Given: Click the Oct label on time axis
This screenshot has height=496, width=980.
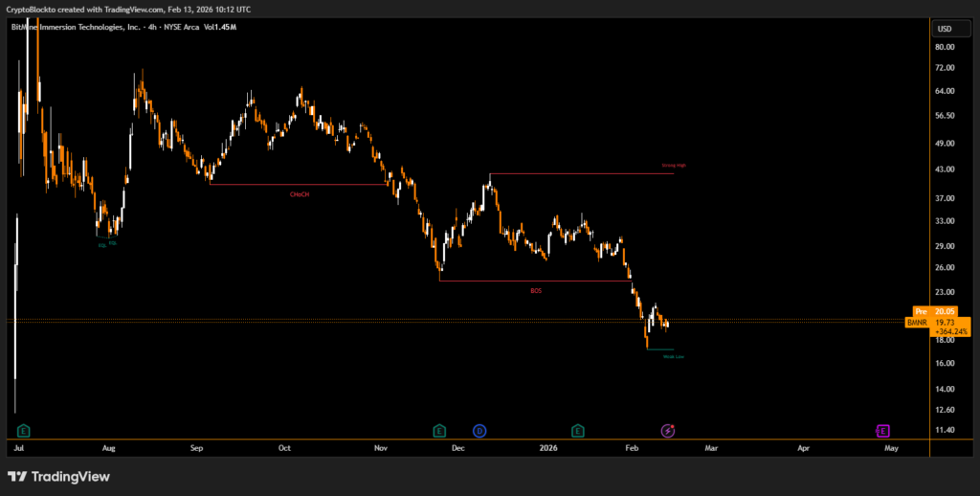Looking at the screenshot, I should click(x=284, y=447).
